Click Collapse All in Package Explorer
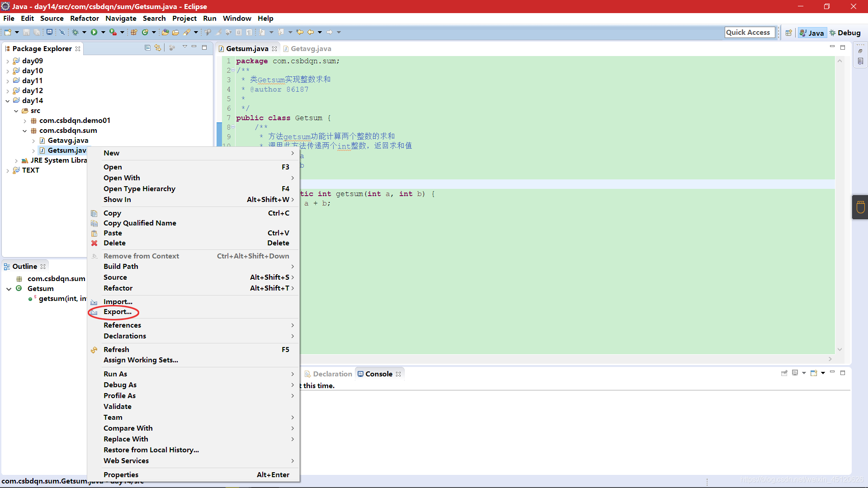 [x=147, y=47]
